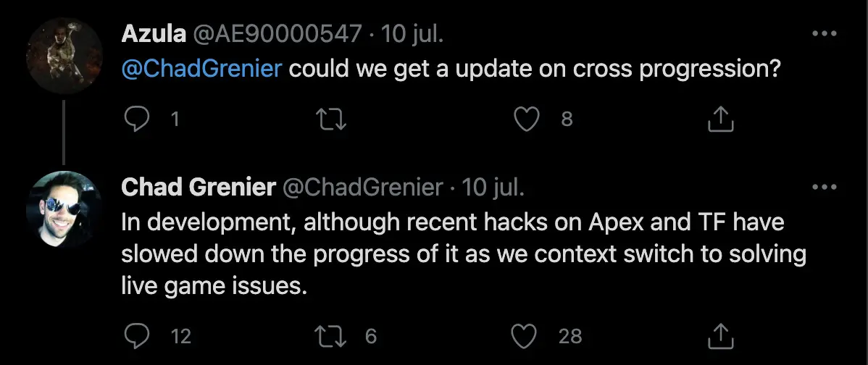Like Azula's tweet with the heart icon
Viewport: 868px width, 365px height.
(527, 119)
